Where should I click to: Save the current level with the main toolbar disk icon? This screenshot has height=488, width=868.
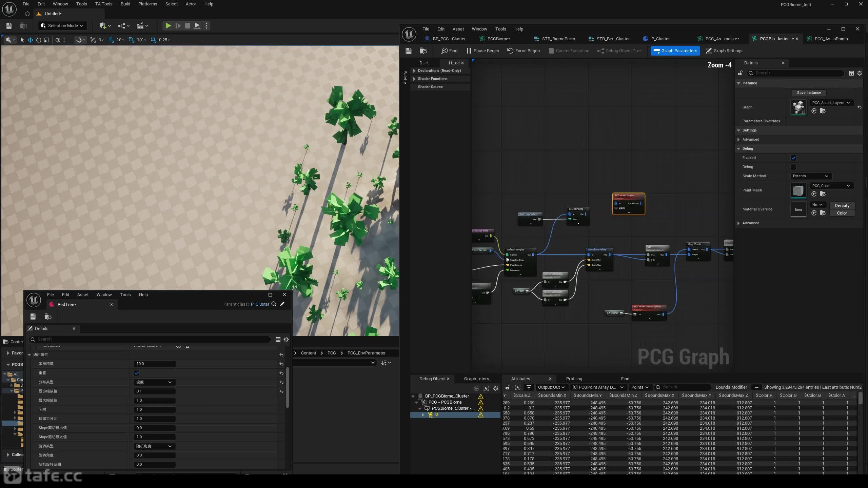coord(9,26)
